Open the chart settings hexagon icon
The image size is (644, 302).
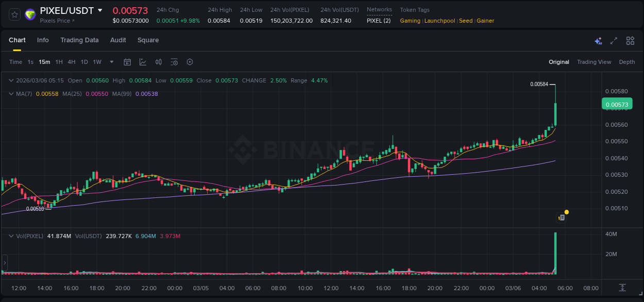[190, 62]
